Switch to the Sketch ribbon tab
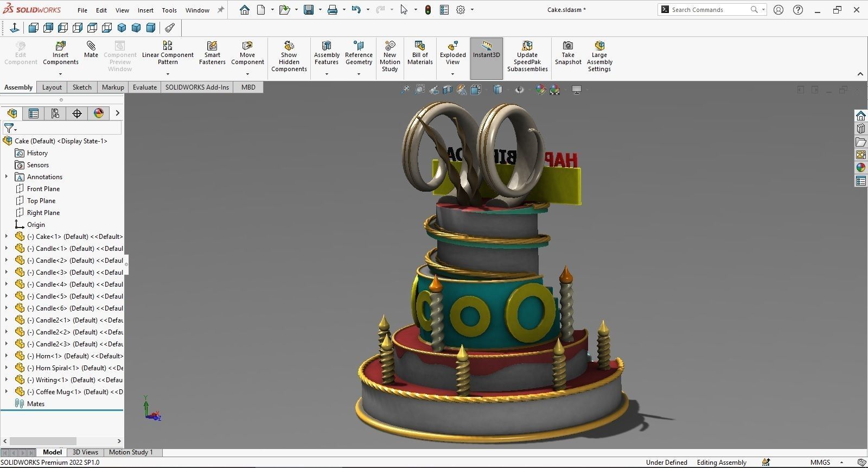868x468 pixels. pyautogui.click(x=82, y=87)
